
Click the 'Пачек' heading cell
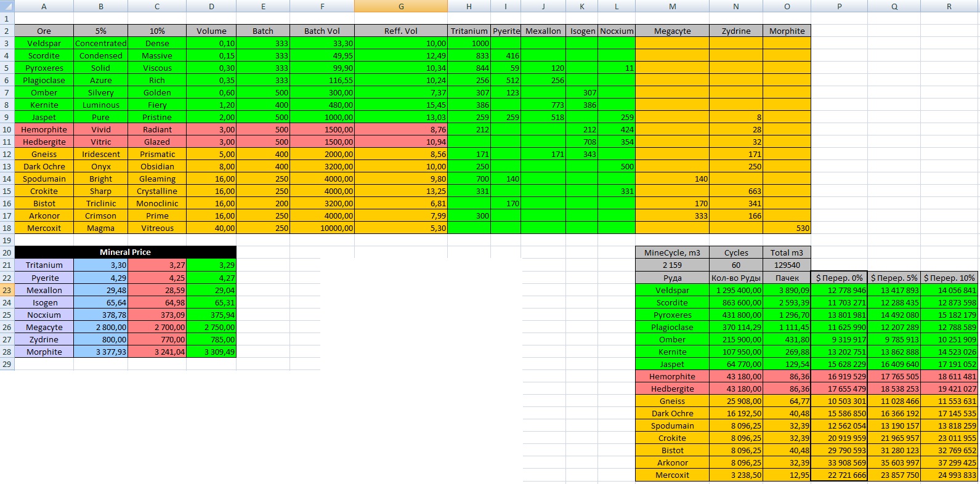pos(787,278)
